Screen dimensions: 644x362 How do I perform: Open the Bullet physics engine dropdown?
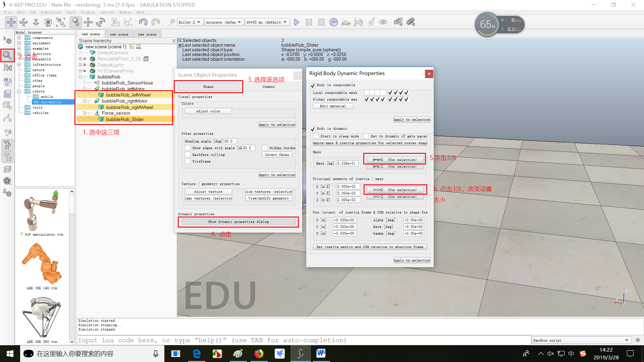pos(190,22)
